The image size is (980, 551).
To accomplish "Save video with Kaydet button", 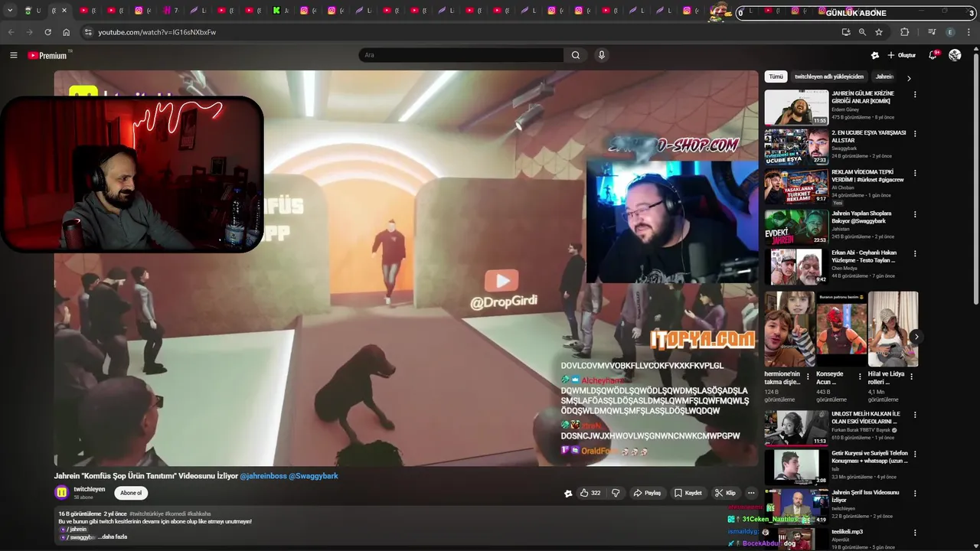I will point(688,493).
